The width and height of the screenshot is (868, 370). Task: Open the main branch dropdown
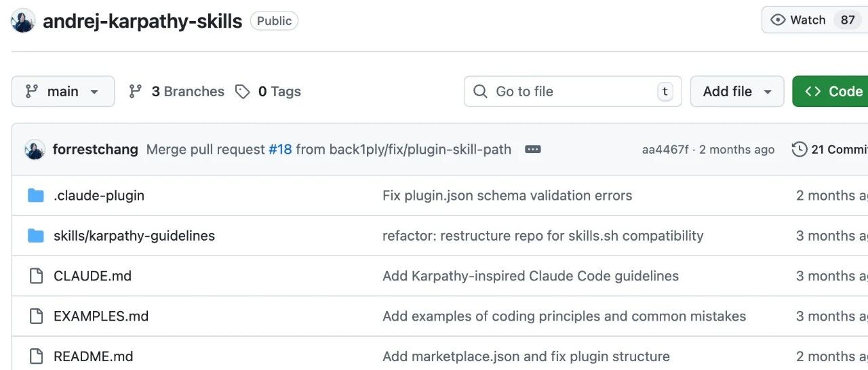tap(63, 91)
